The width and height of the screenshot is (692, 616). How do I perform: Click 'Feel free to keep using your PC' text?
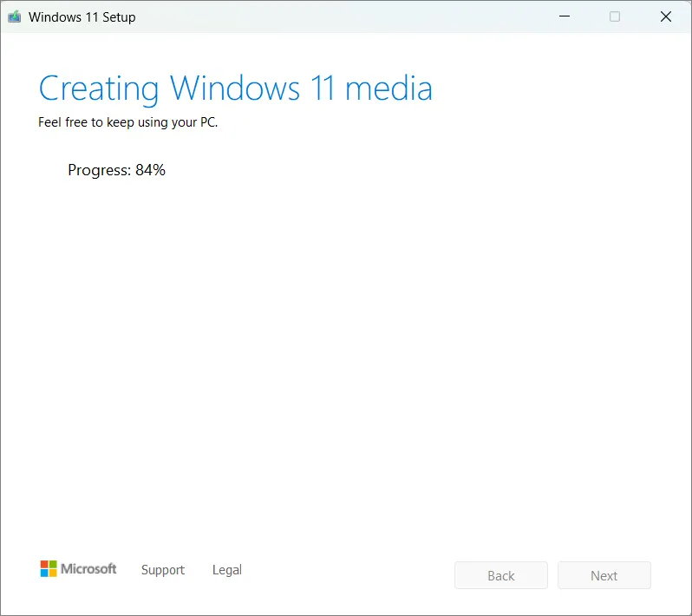127,122
